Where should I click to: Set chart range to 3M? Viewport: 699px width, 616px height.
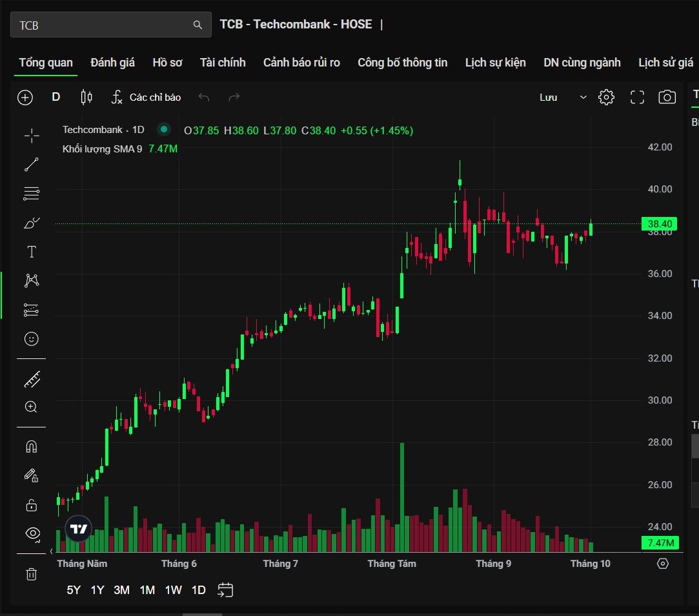coord(121,590)
